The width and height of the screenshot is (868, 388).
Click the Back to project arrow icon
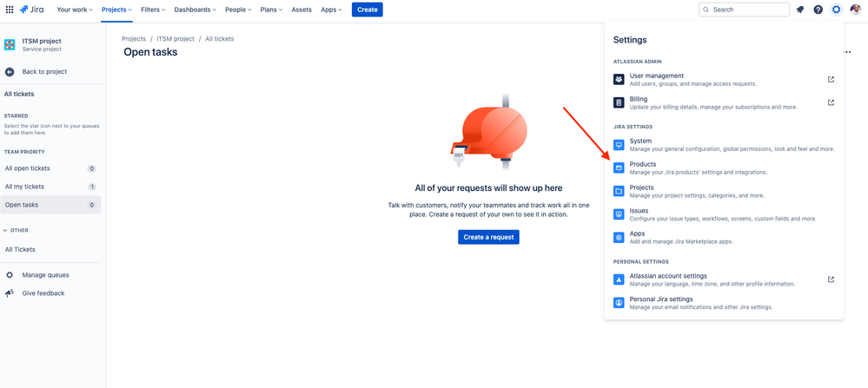point(10,72)
